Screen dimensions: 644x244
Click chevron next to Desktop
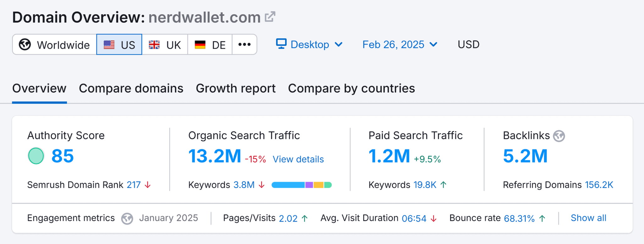tap(339, 45)
